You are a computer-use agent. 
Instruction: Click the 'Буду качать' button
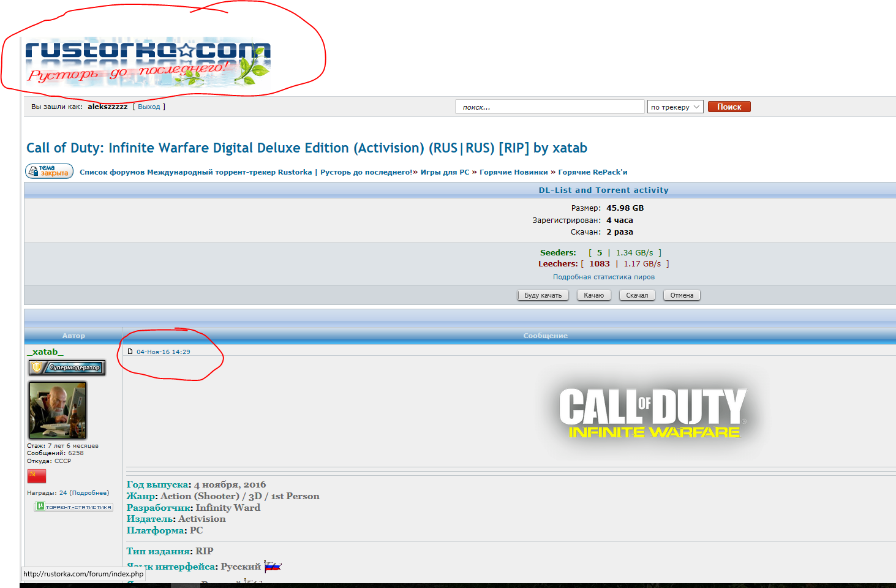[543, 295]
